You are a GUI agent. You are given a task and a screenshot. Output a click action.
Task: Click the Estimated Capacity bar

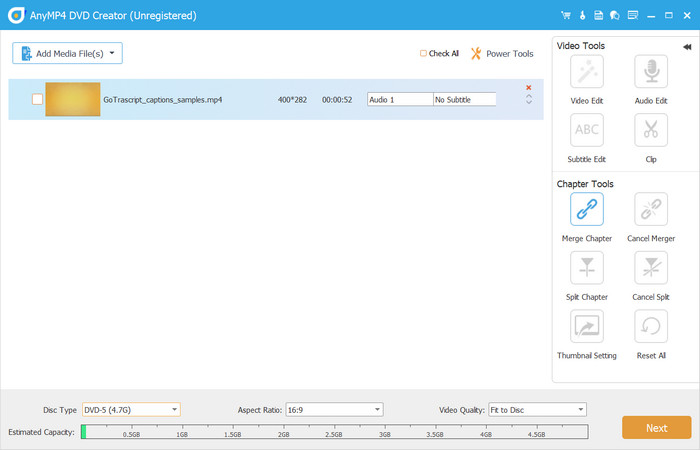334,432
